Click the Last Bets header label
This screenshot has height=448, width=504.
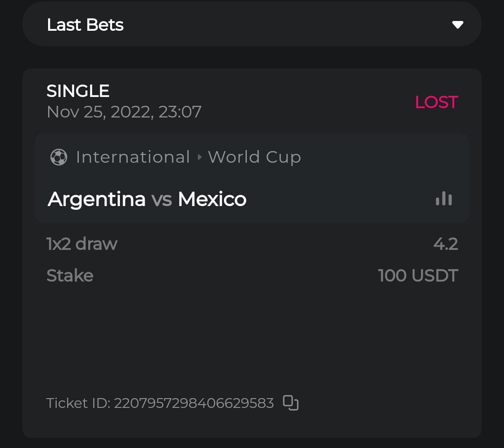pyautogui.click(x=85, y=25)
